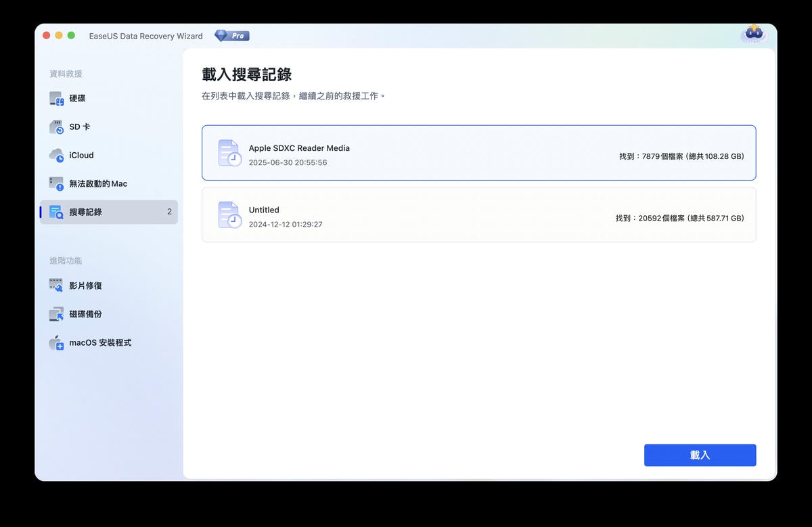
Task: Open the account avatar icon at top right
Action: pos(753,33)
